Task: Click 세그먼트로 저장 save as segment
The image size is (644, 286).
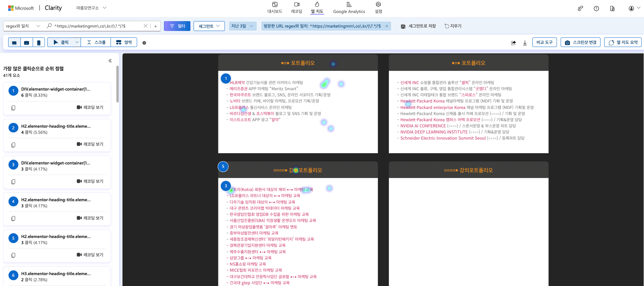Action: click(x=418, y=26)
